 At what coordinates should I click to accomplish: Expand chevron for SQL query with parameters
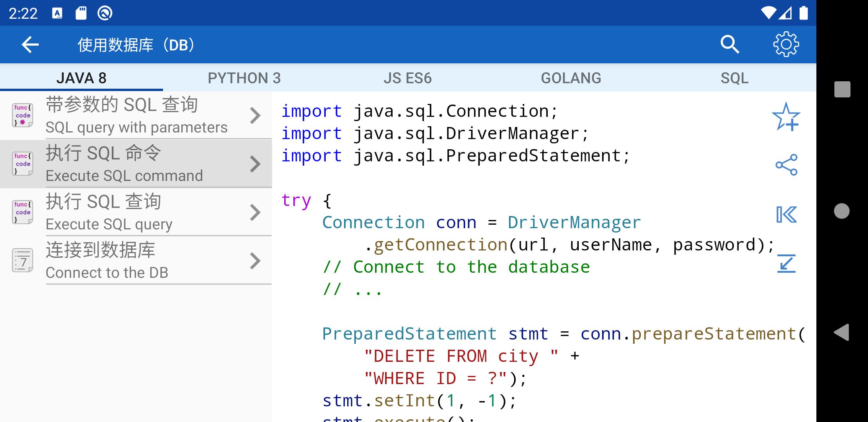255,116
